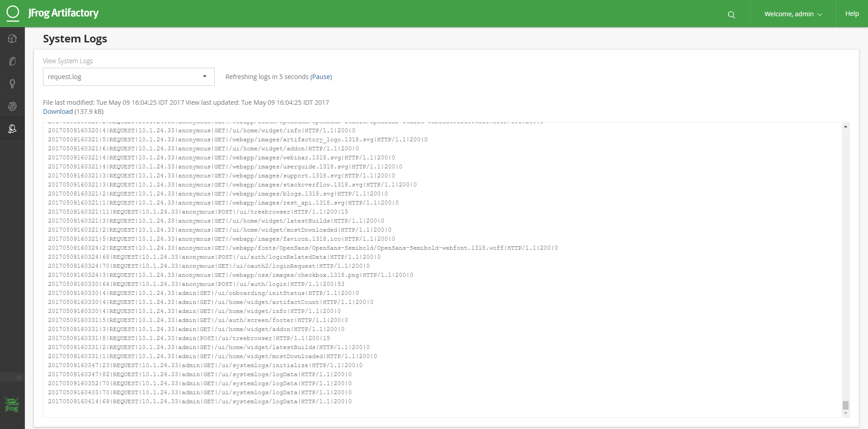Open Admin section via user icon
Viewport: 868px width, 429px height.
pos(12,129)
